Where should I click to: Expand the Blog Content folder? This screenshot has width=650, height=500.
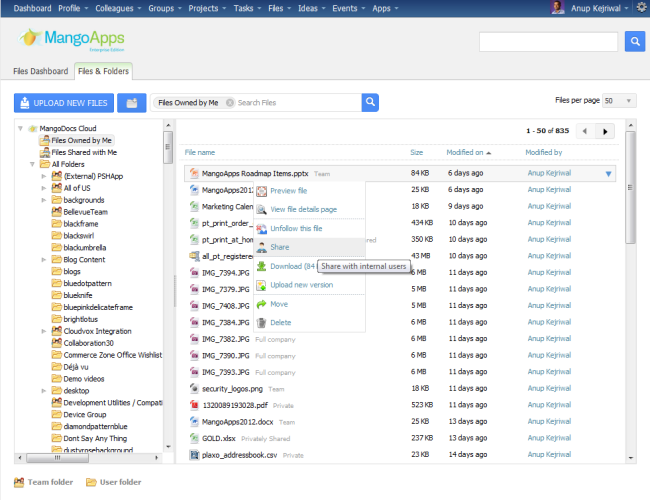tap(44, 260)
